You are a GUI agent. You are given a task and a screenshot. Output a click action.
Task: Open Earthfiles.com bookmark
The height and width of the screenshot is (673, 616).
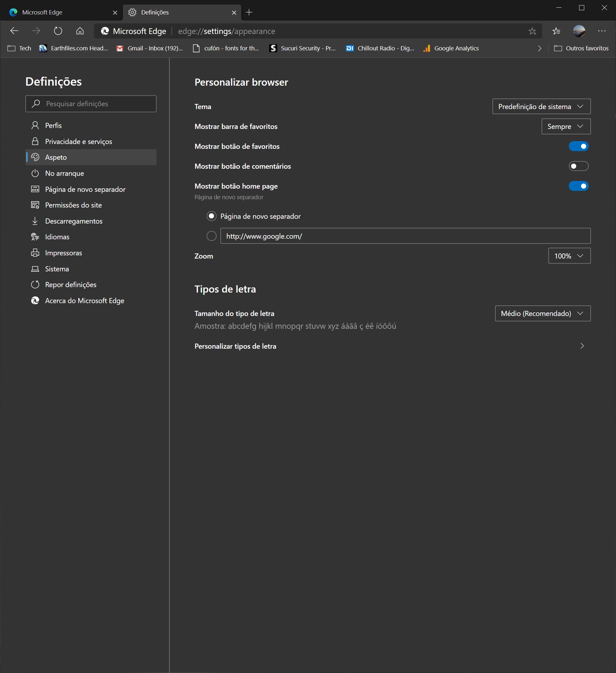(x=74, y=48)
